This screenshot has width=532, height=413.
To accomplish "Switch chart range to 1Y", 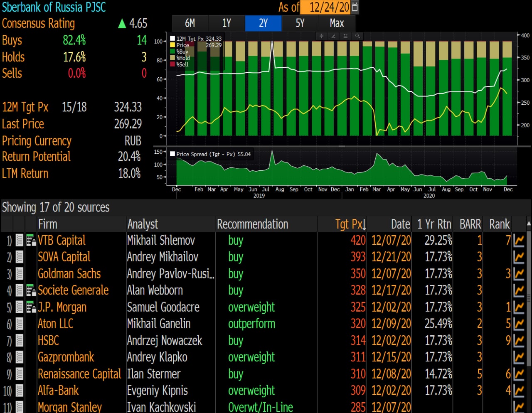I will [227, 23].
